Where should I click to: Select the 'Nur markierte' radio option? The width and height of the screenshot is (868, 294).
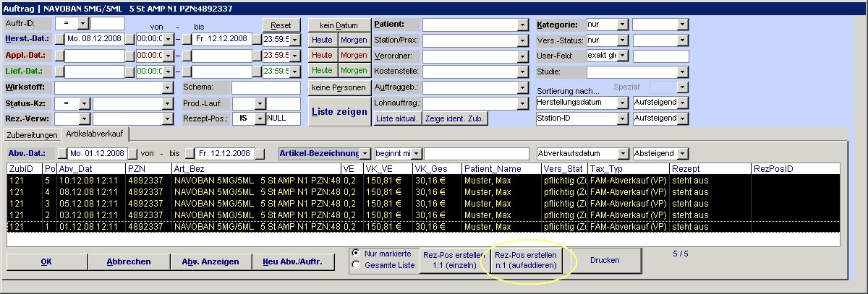(354, 254)
